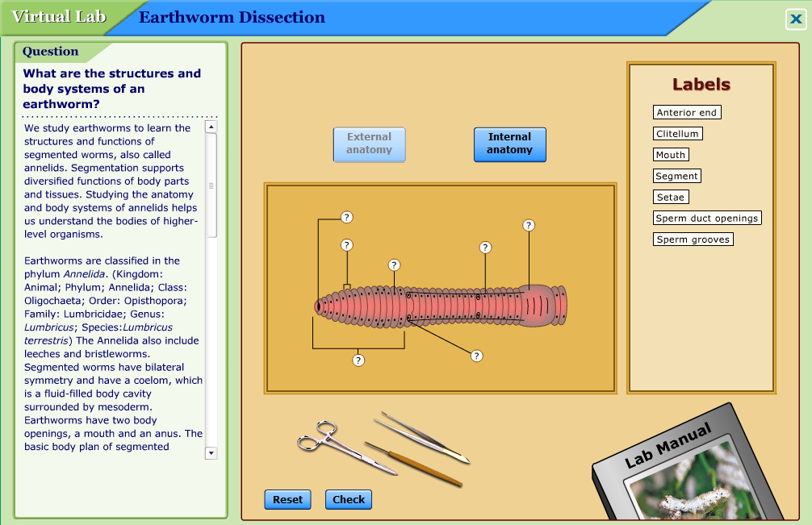Select the forceps tweezers tool
This screenshot has height=525, width=812.
421,438
